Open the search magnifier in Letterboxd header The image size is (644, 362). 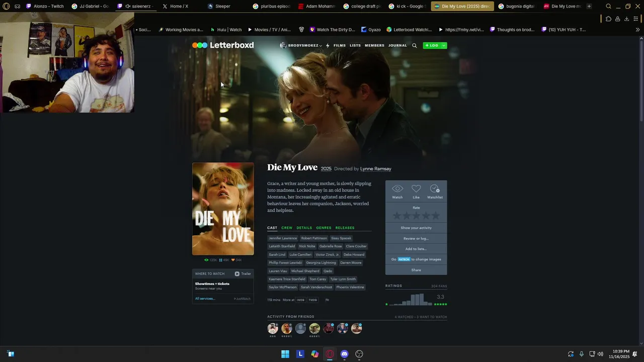(x=415, y=45)
